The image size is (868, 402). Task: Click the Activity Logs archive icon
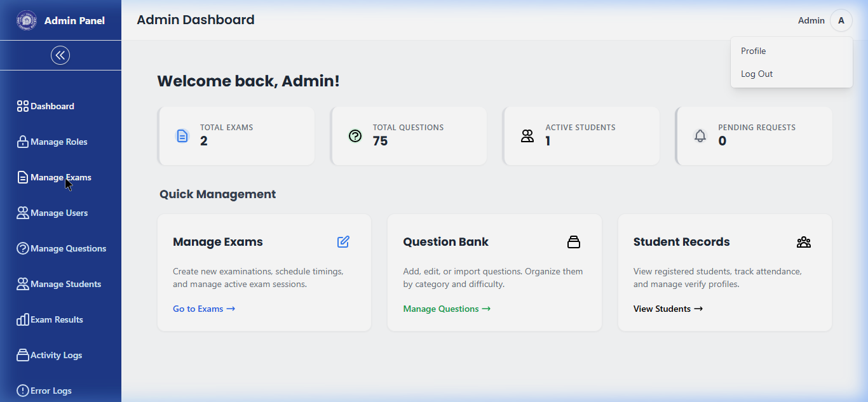pos(23,355)
